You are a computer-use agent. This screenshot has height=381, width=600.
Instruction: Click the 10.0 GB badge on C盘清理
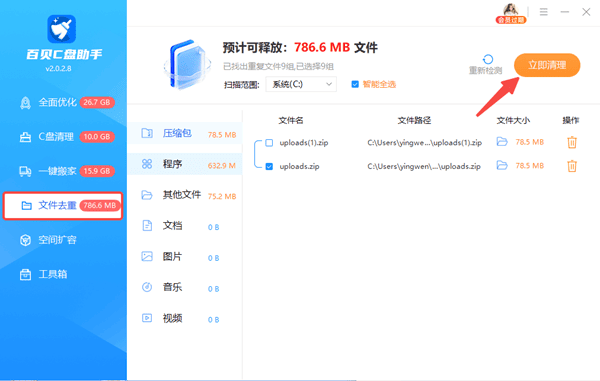tap(97, 137)
